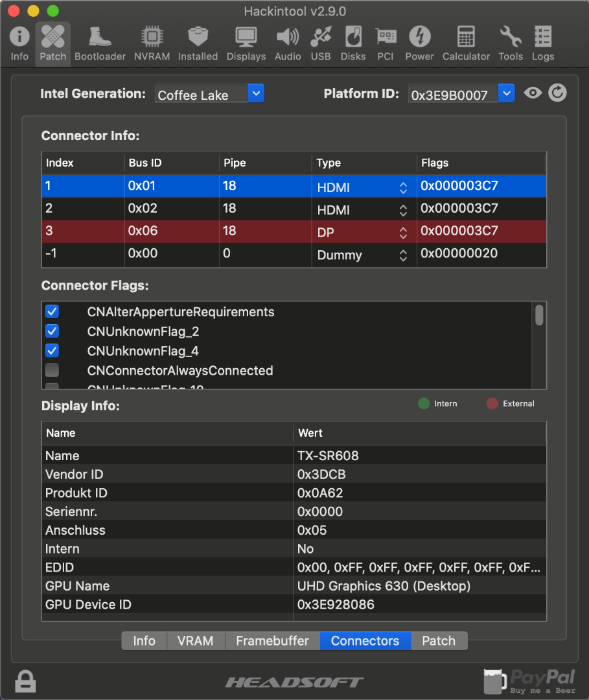
Task: Open the PCI devices section
Action: click(386, 43)
